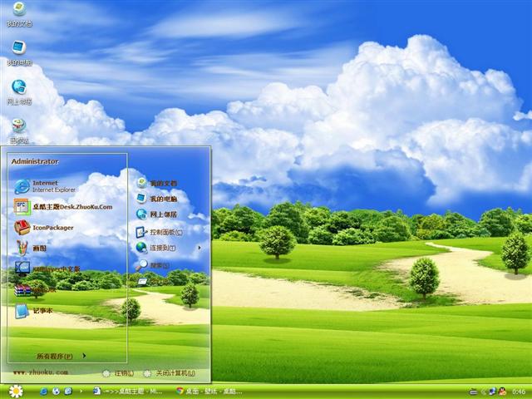Image resolution: width=532 pixels, height=399 pixels.
Task: Click the third quick launch icon
Action: pos(68,392)
